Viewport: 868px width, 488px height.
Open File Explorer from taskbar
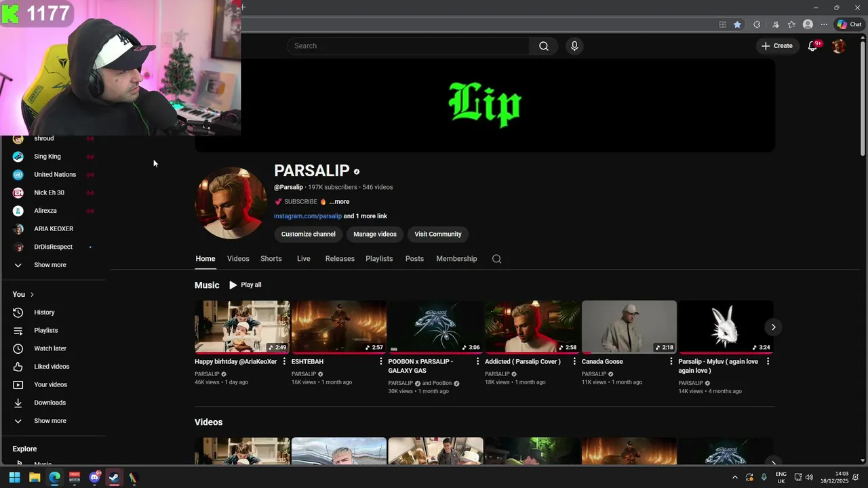tap(35, 478)
